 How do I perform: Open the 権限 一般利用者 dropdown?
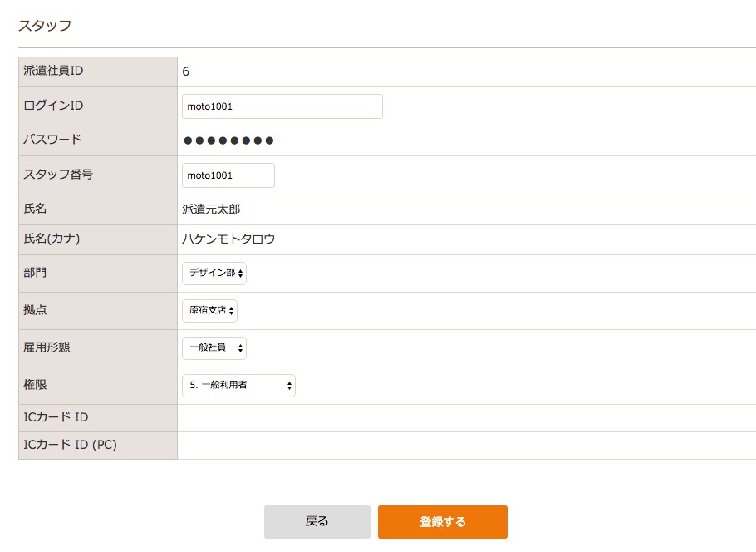tap(238, 385)
